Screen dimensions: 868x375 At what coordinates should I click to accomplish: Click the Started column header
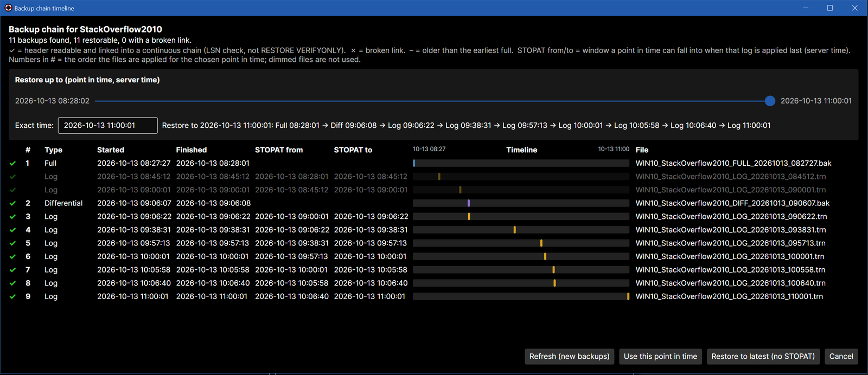tap(111, 150)
